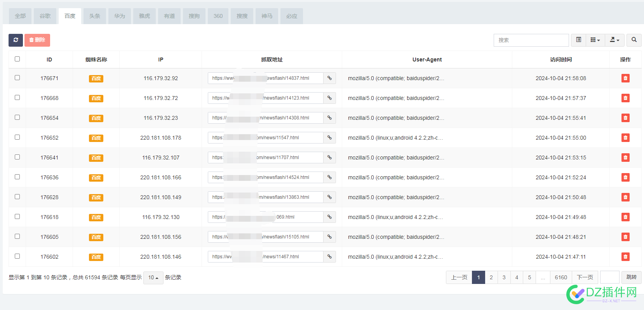Go to the 下一页 next page
The height and width of the screenshot is (310, 644).
click(585, 277)
